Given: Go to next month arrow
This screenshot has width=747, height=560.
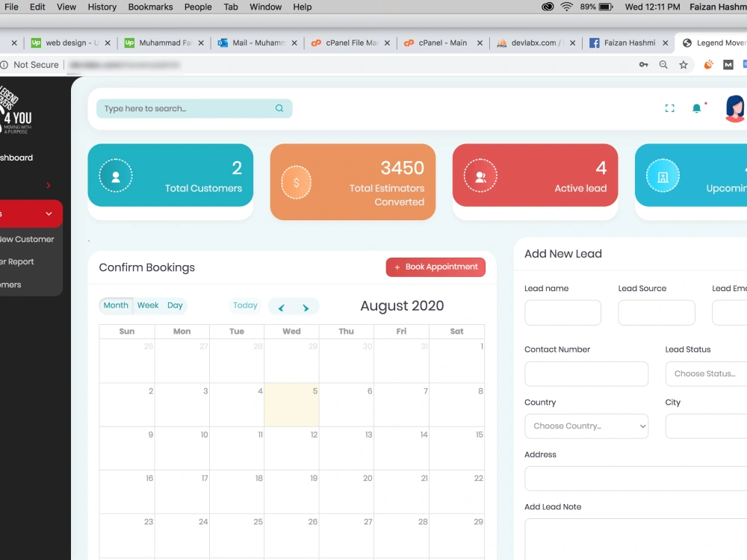Looking at the screenshot, I should [306, 308].
